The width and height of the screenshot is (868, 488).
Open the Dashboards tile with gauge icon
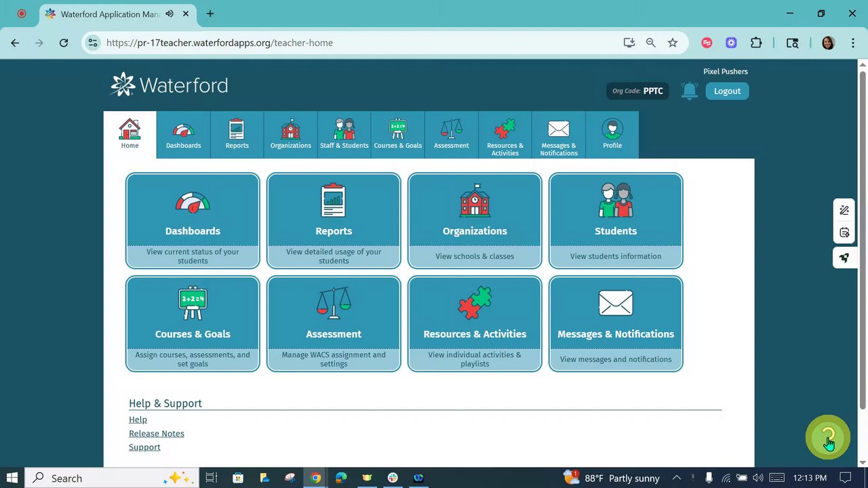pyautogui.click(x=193, y=221)
